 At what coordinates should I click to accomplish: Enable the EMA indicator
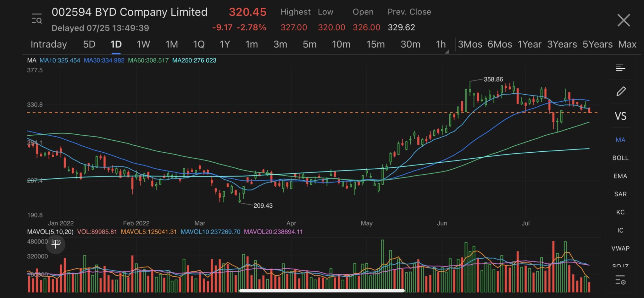click(x=620, y=176)
